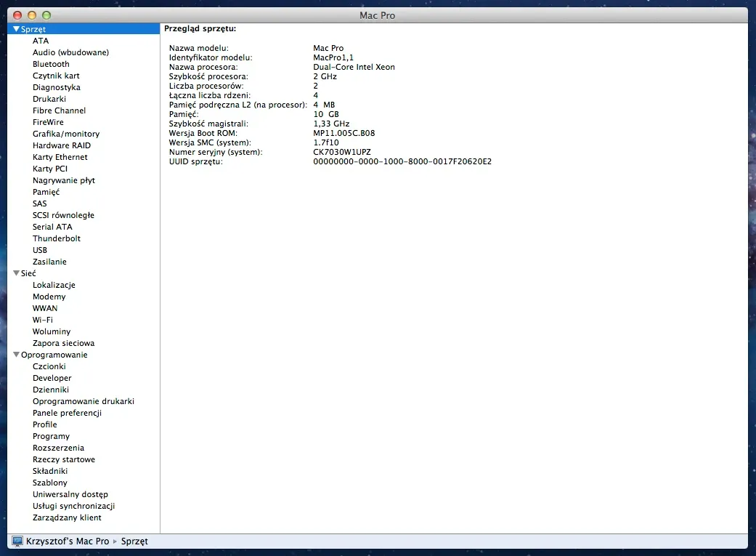Click the serial number CK7030W1UPZ
The height and width of the screenshot is (556, 756).
coord(342,152)
